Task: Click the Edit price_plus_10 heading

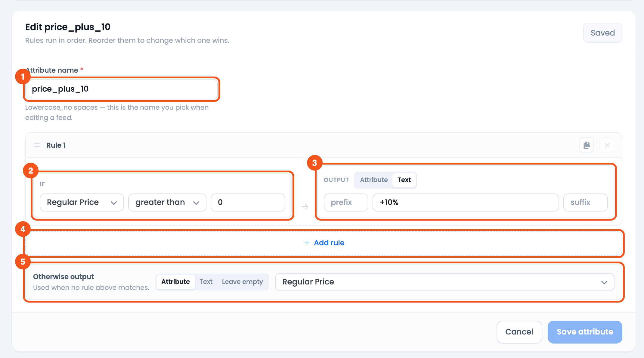Action: (x=68, y=27)
